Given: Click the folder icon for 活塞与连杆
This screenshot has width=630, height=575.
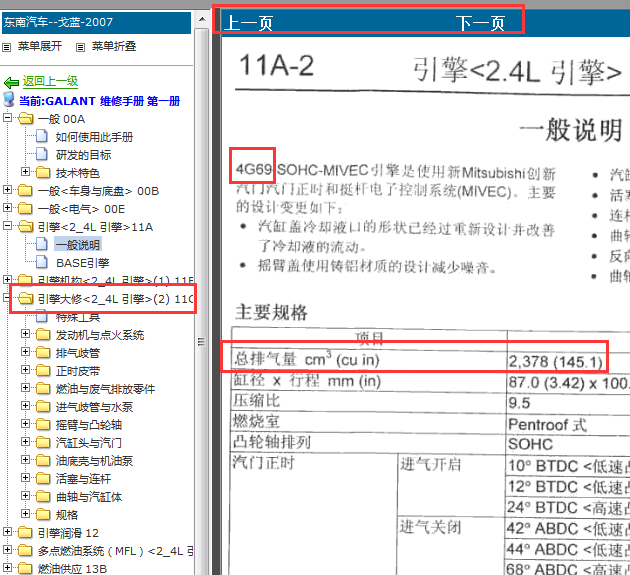Looking at the screenshot, I should pos(43,478).
